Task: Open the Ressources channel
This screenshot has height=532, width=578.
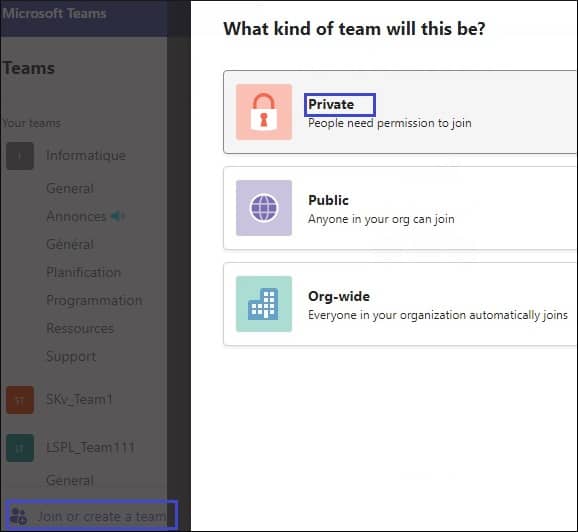Action: [80, 328]
